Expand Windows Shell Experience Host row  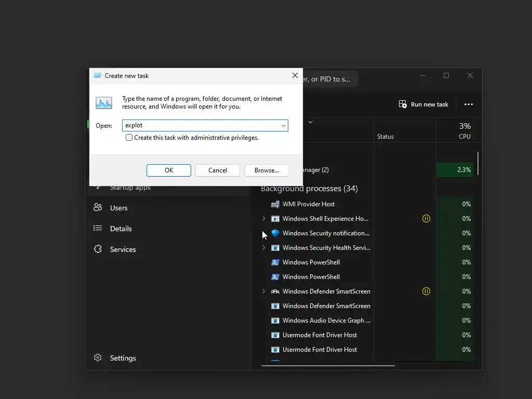click(263, 219)
